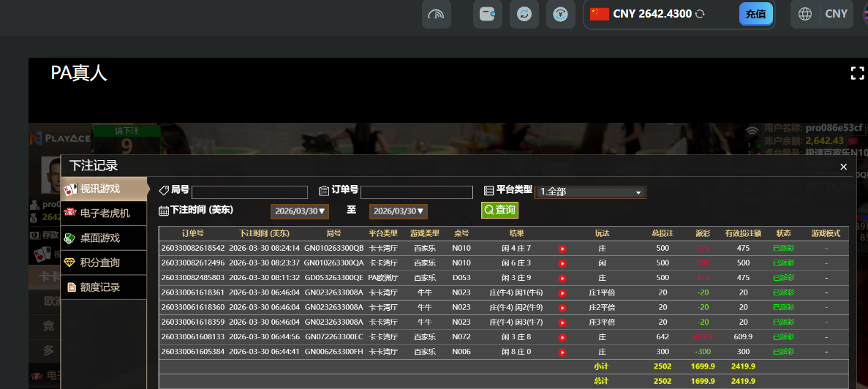The image size is (868, 389).
Task: Click the circular sync arrows icon button
Action: tap(524, 14)
